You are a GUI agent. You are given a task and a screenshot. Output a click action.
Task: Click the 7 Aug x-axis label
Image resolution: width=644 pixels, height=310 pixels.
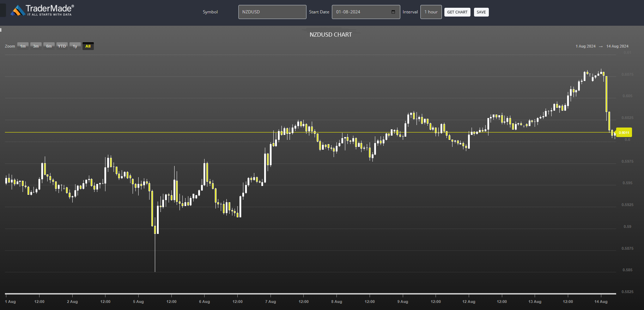pos(271,302)
